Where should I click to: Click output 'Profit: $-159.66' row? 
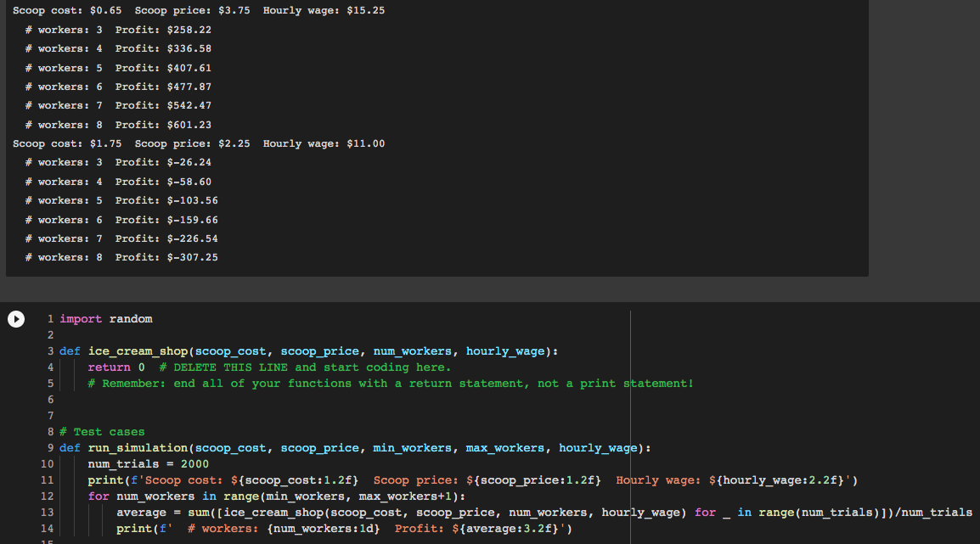pyautogui.click(x=122, y=220)
